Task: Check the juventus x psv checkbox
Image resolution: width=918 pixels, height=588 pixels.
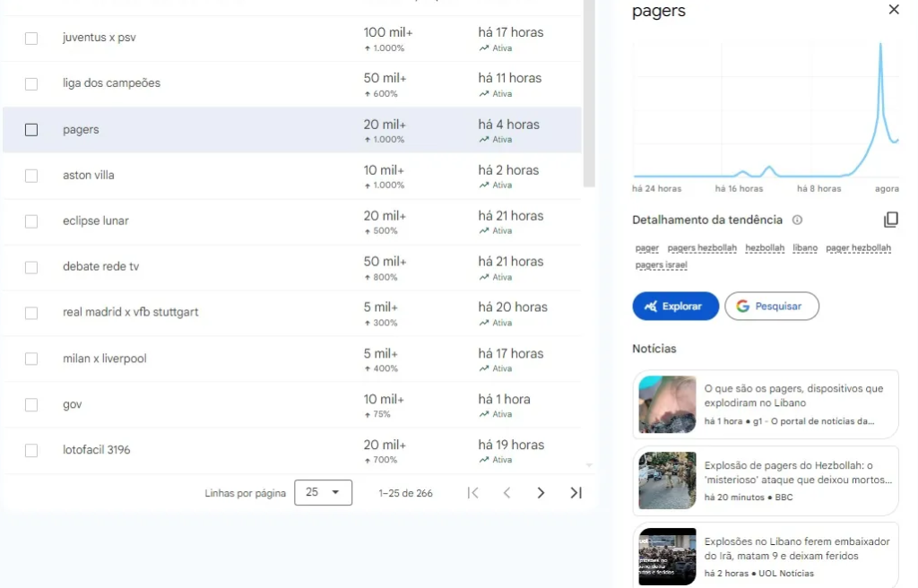Action: [31, 39]
